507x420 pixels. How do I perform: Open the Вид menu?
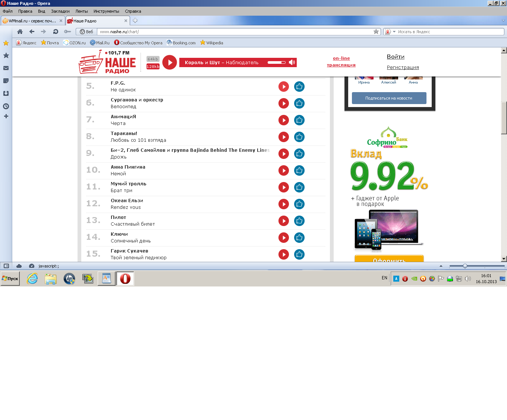point(41,11)
